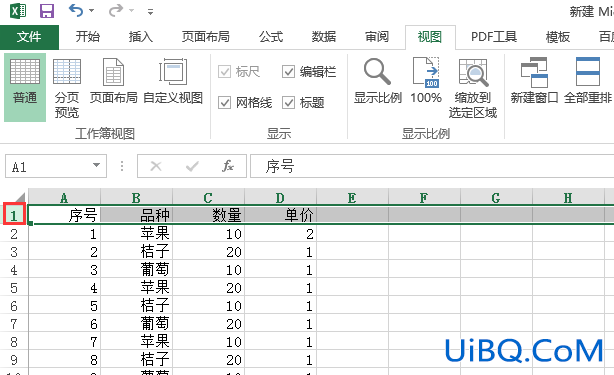Undo the last action

[x=76, y=10]
